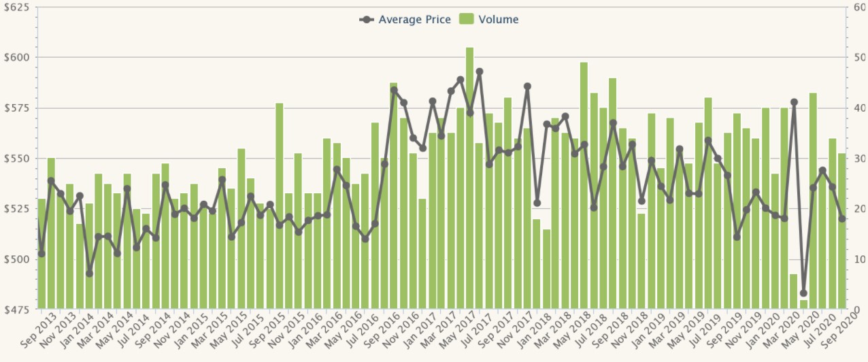Select the highest Average Price point, June 2017

point(480,71)
